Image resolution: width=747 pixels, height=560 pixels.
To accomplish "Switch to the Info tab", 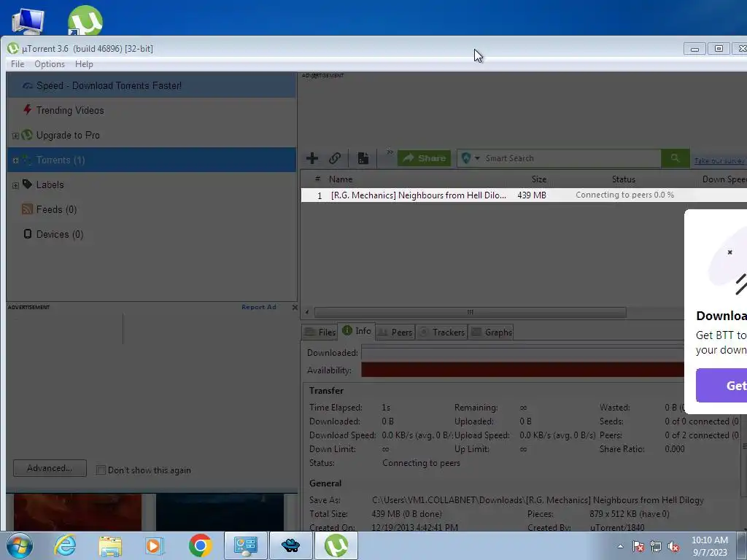I will 357,331.
